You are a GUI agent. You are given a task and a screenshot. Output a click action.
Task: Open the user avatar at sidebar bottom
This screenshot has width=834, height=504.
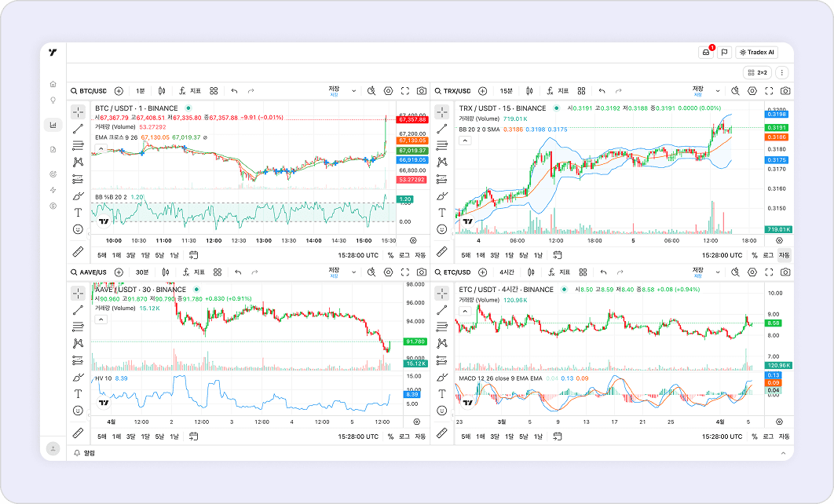tap(53, 449)
